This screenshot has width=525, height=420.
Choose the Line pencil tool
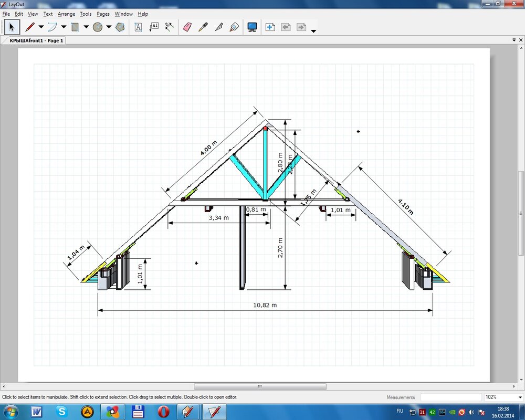[x=30, y=27]
